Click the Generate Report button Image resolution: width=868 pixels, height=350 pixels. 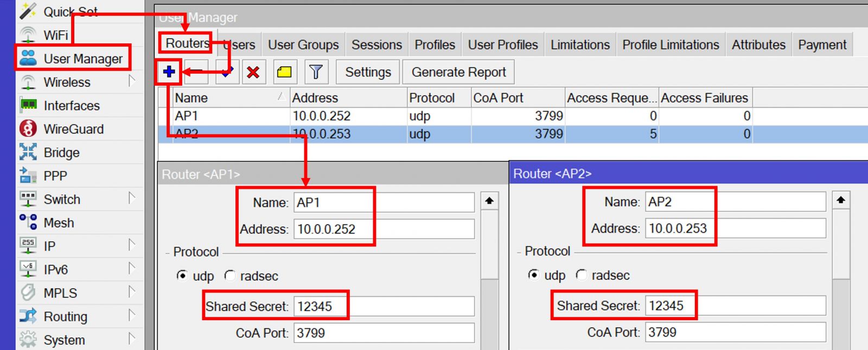coord(458,72)
